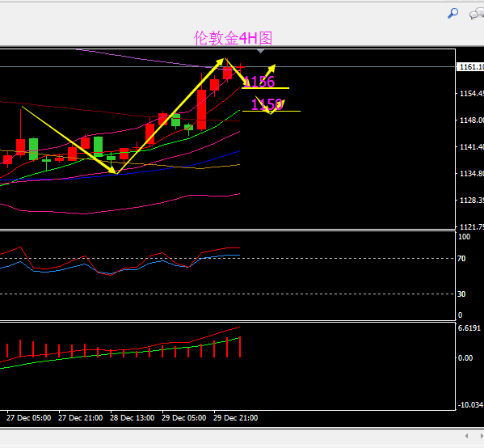Viewport: 484px width, 448px height.
Task: Select the large upward yellow arrow
Action: (170, 116)
